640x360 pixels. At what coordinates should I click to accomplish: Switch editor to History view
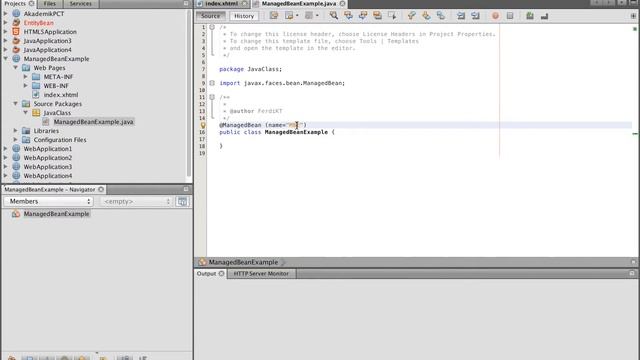[244, 16]
